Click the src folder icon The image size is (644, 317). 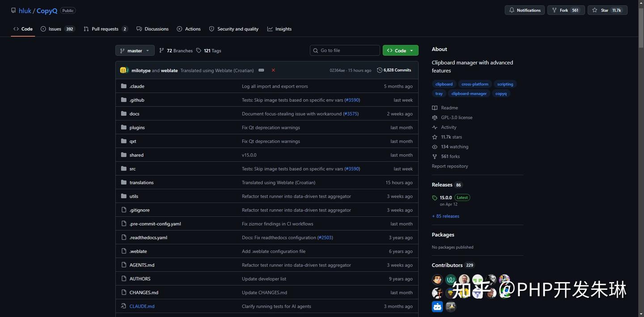click(x=124, y=169)
